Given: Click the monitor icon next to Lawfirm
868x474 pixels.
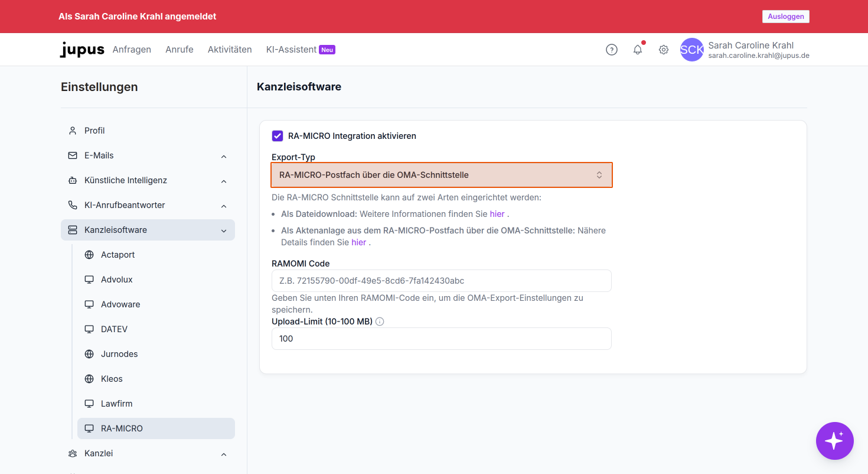Looking at the screenshot, I should (x=89, y=404).
